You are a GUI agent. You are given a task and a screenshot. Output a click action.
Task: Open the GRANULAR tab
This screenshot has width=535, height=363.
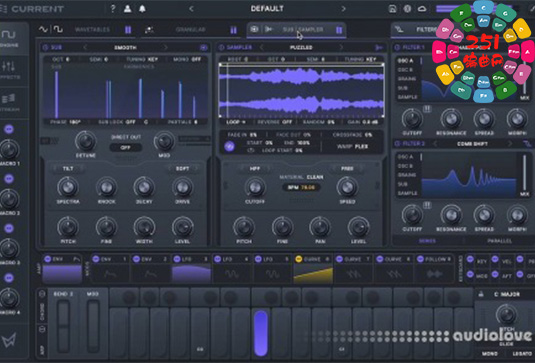point(190,30)
